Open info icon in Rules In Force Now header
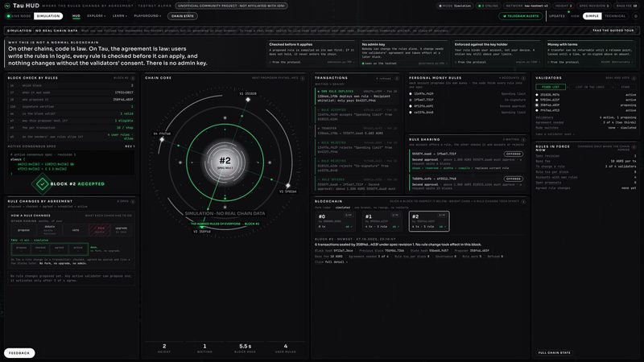Image resolution: width=644 pixels, height=362 pixels. coord(634,146)
